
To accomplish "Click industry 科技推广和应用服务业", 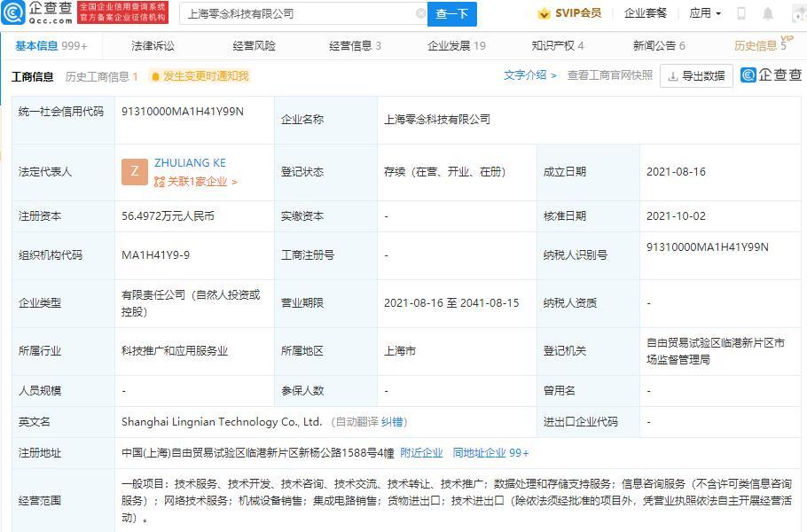I will [175, 351].
